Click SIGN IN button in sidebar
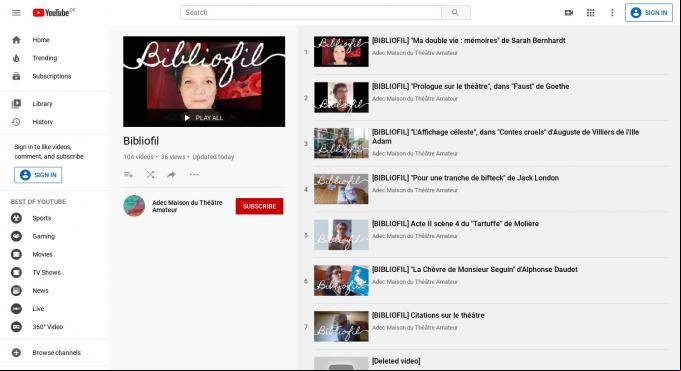The width and height of the screenshot is (681, 371). click(x=38, y=175)
